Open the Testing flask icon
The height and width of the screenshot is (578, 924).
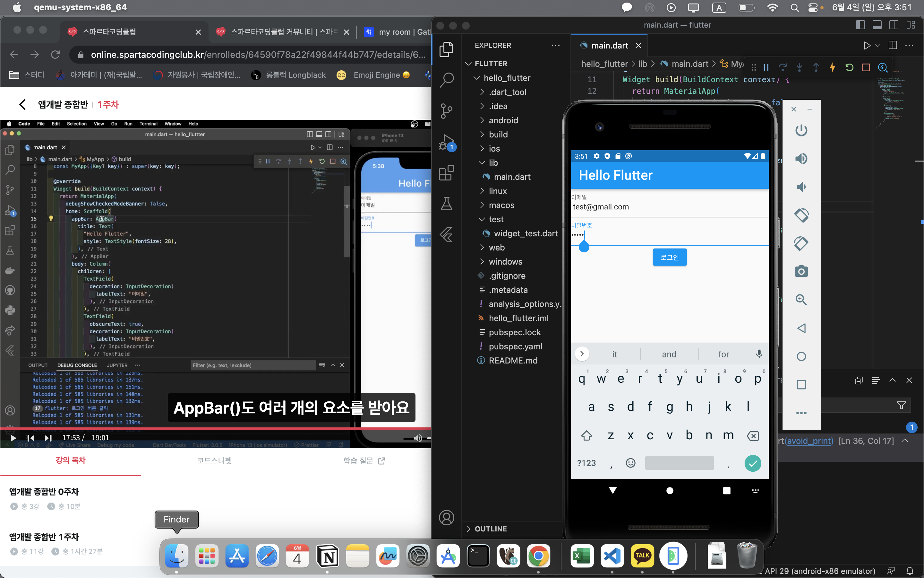click(x=446, y=204)
